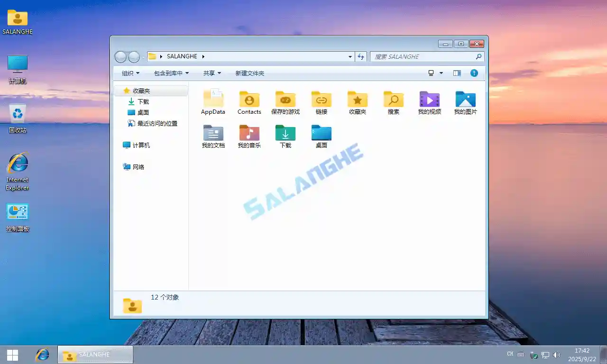
Task: Select 计算机 in navigation pane
Action: pyautogui.click(x=141, y=145)
